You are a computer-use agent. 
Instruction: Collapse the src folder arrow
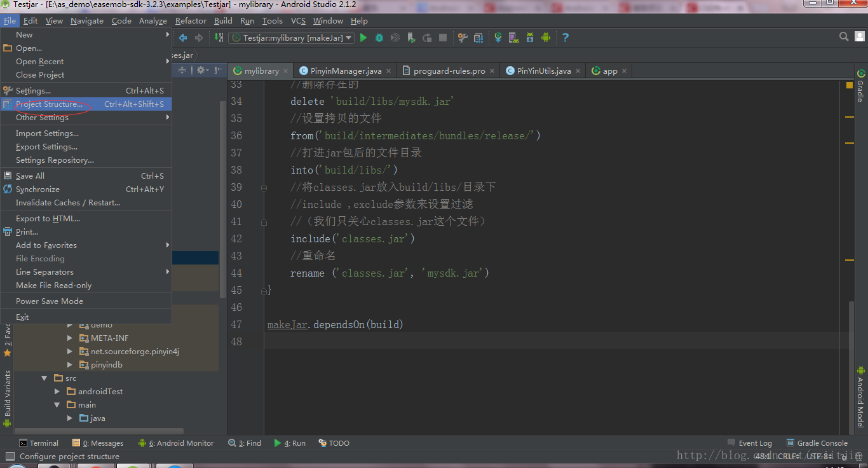44,378
